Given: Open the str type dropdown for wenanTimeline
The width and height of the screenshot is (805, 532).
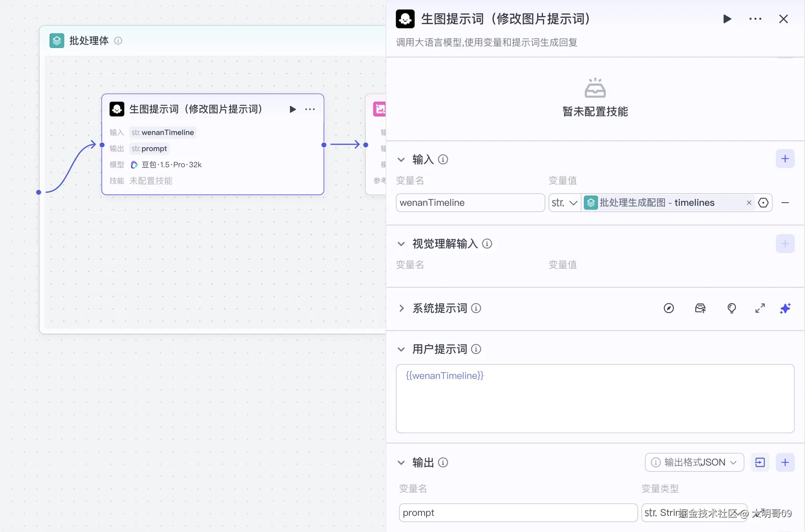Looking at the screenshot, I should 565,203.
